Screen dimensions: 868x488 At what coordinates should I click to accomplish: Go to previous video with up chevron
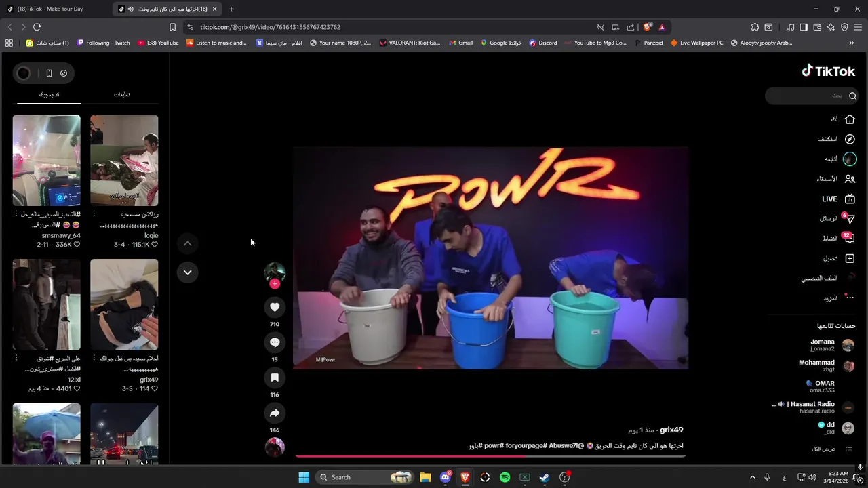pos(188,243)
